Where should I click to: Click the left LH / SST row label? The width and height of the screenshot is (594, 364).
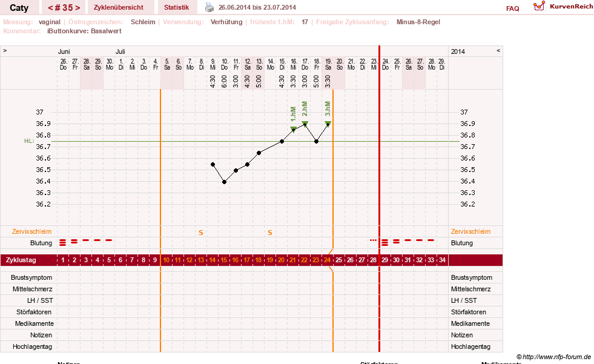click(x=40, y=301)
